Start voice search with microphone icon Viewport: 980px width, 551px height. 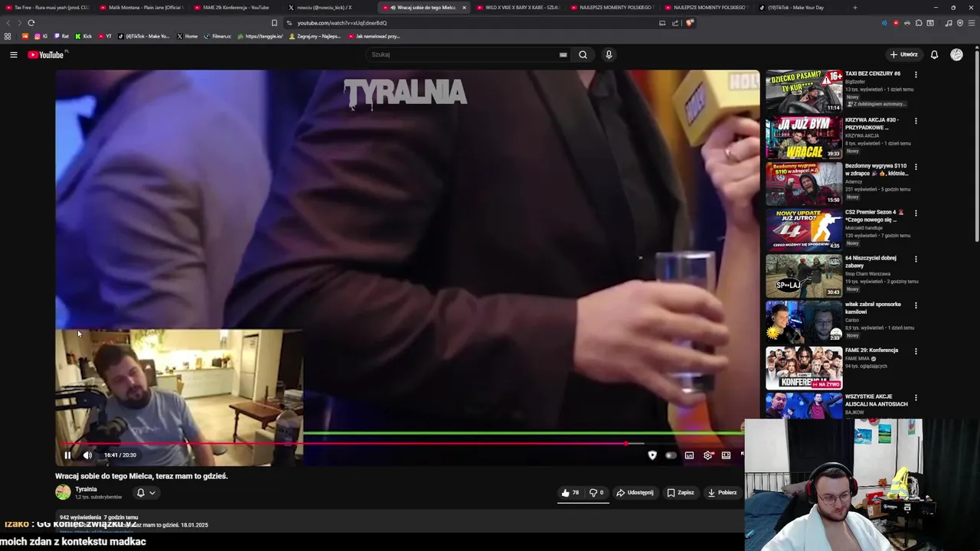tap(609, 54)
